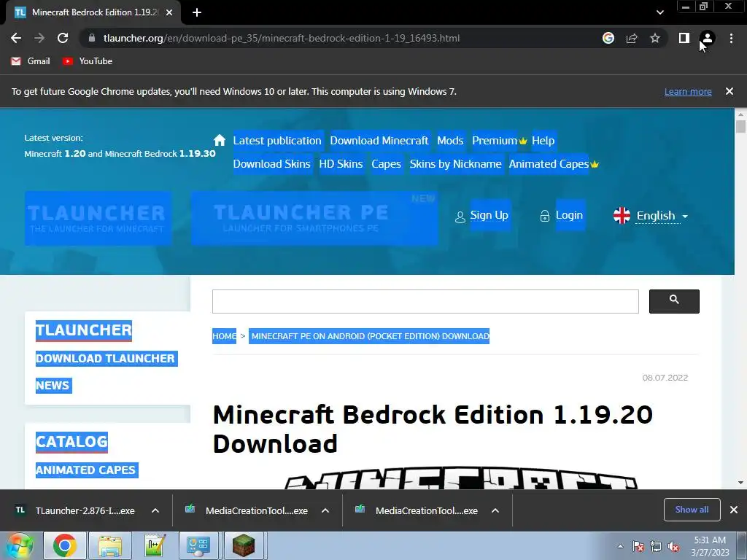Open Latest publication menu item
Image resolution: width=747 pixels, height=560 pixels.
pyautogui.click(x=277, y=141)
